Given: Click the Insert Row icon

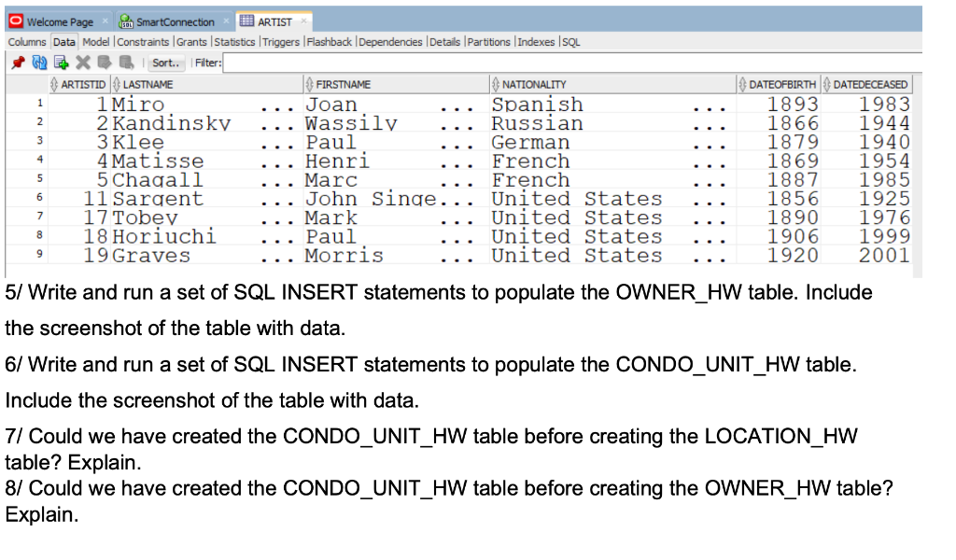Looking at the screenshot, I should click(x=61, y=63).
